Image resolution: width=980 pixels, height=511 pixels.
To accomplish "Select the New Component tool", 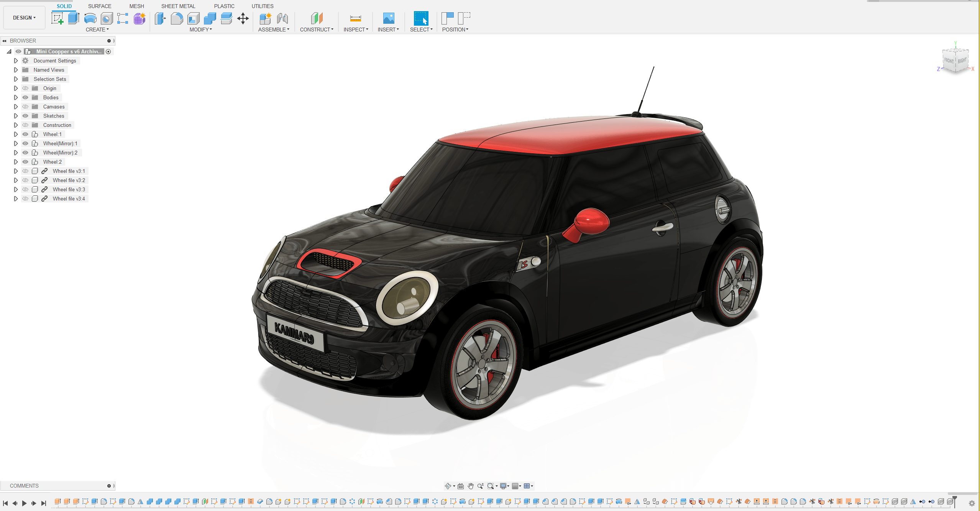I will pyautogui.click(x=265, y=18).
